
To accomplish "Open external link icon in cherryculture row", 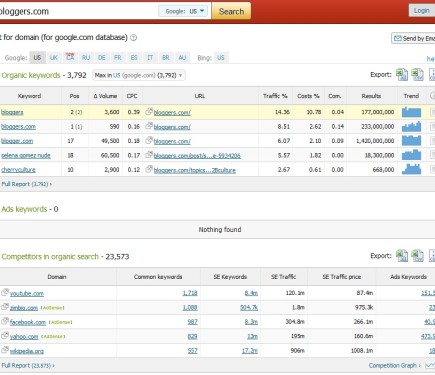I will click(149, 169).
